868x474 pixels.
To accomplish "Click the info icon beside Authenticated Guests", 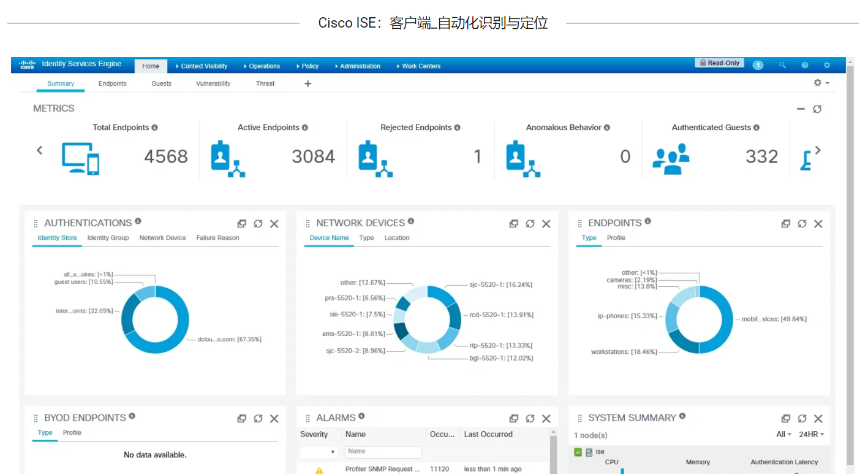I will pos(757,128).
